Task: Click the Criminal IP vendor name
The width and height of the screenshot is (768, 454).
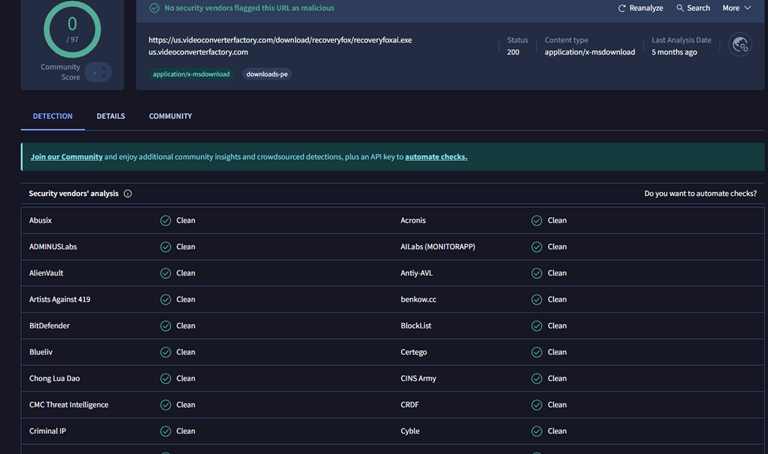Action: [x=48, y=431]
